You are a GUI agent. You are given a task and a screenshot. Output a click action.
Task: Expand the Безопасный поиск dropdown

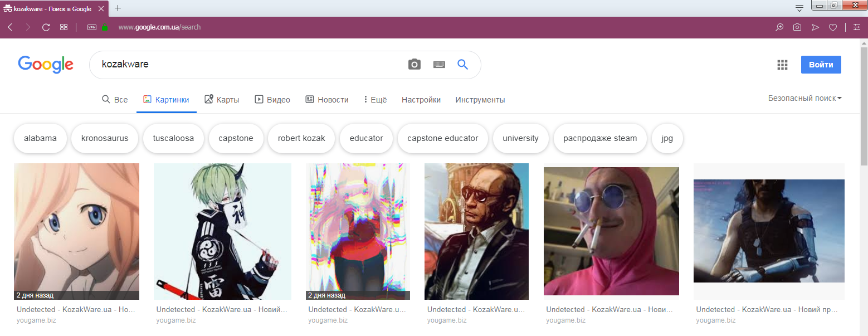point(805,98)
